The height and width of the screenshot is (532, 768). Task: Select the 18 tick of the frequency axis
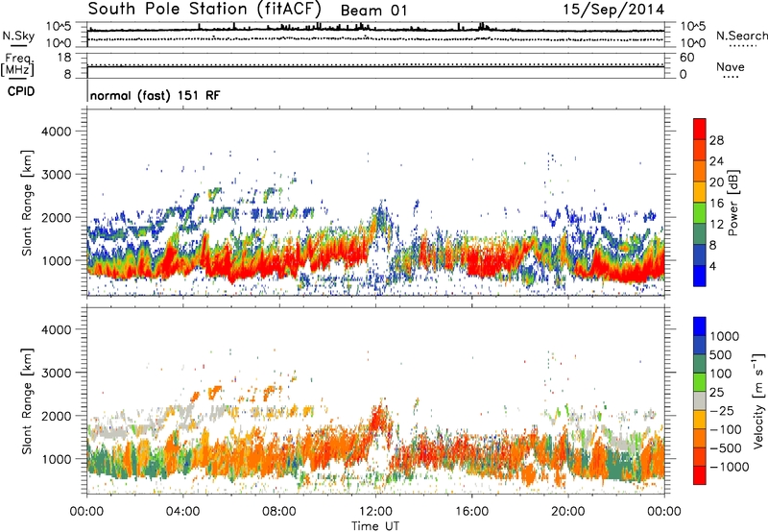(x=64, y=58)
